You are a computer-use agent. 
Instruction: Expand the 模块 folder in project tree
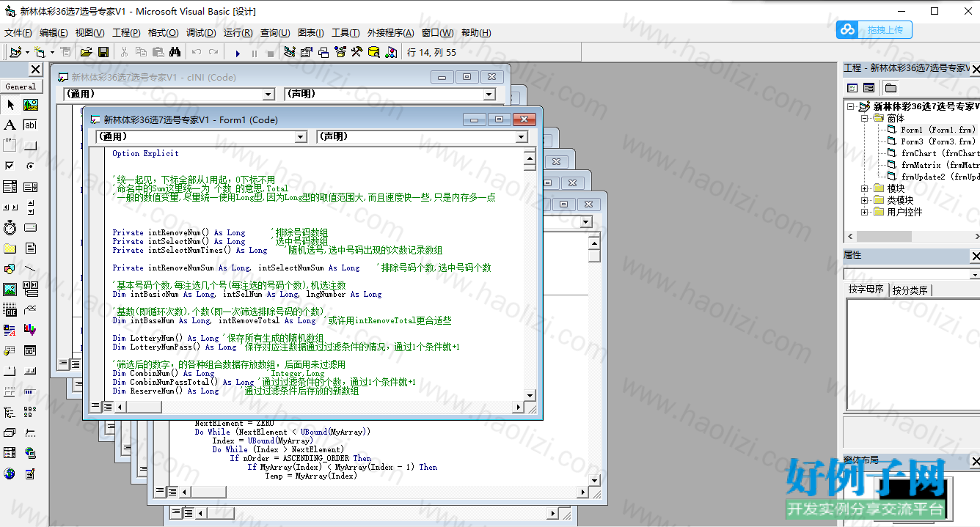tap(865, 188)
